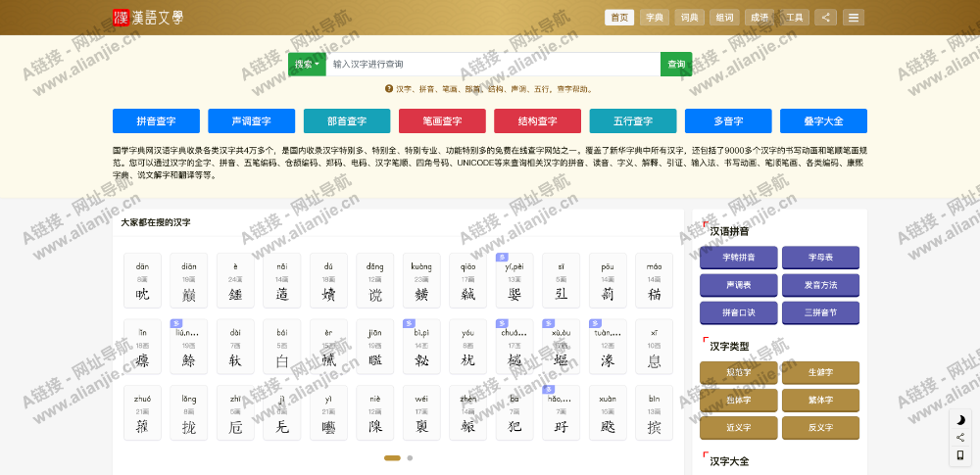
Task: Open the character card with pinyin máo
Action: click(x=655, y=281)
